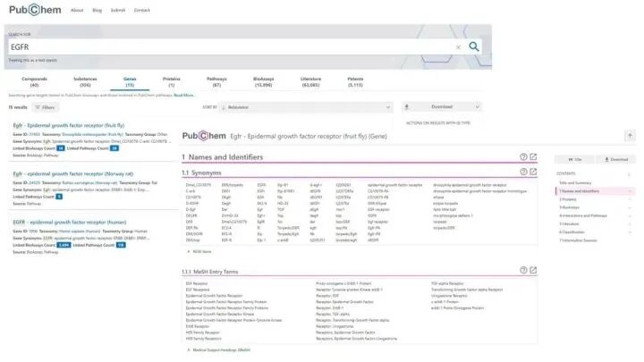This screenshot has height=362, width=644.
Task: Click linked BioAssays count badge for fruit fly
Action: (x=61, y=148)
